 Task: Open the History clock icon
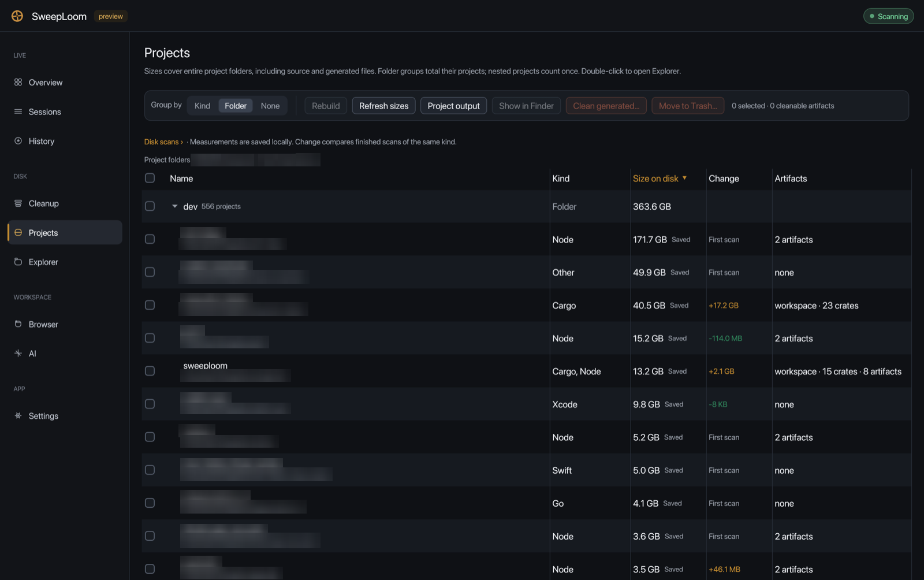[18, 141]
